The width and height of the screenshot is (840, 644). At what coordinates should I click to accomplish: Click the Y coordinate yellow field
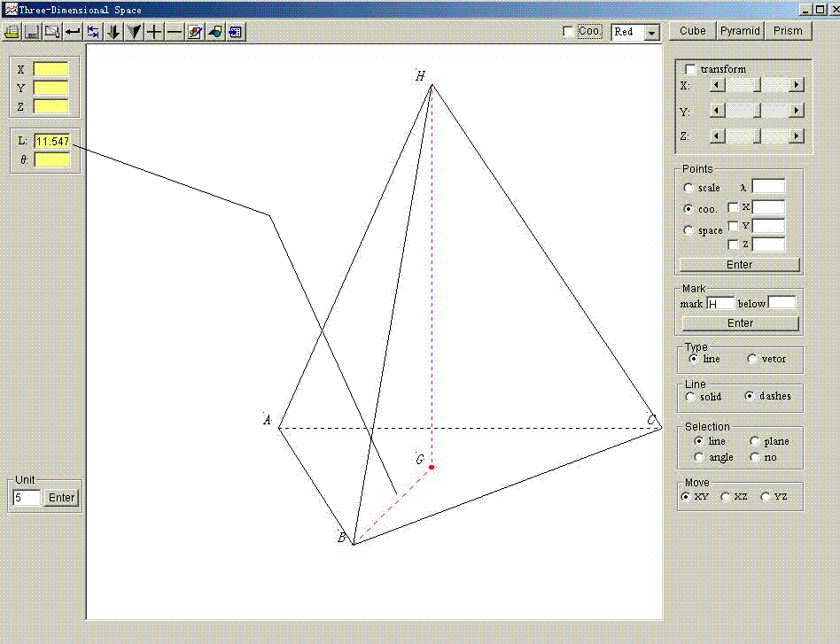[x=51, y=88]
